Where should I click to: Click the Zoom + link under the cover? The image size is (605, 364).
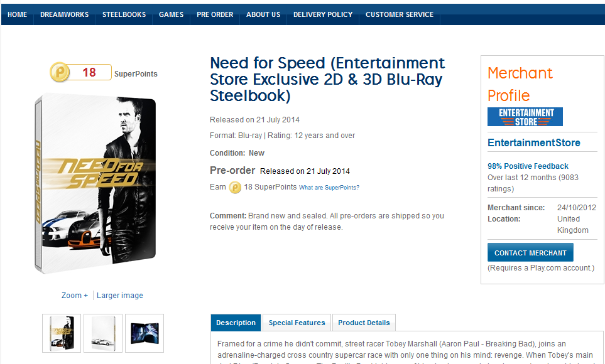pos(75,296)
